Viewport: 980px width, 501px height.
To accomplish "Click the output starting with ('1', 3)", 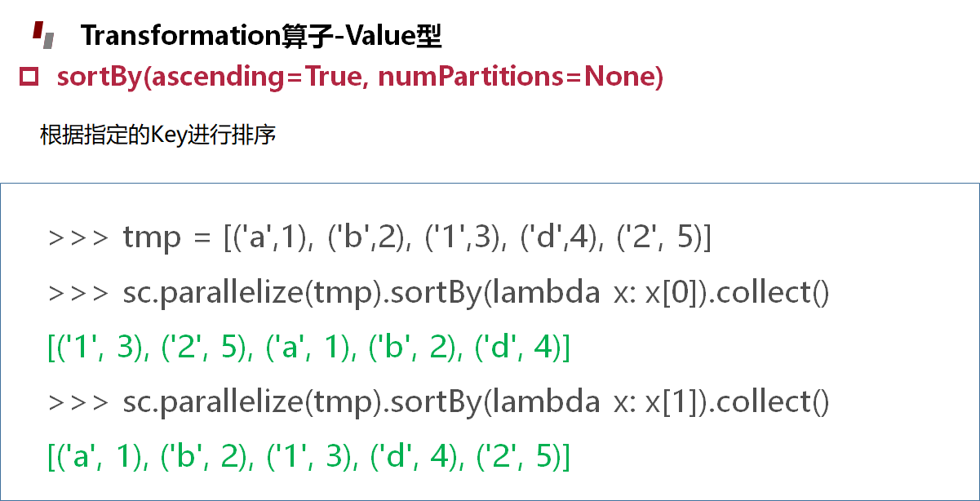I will click(309, 348).
